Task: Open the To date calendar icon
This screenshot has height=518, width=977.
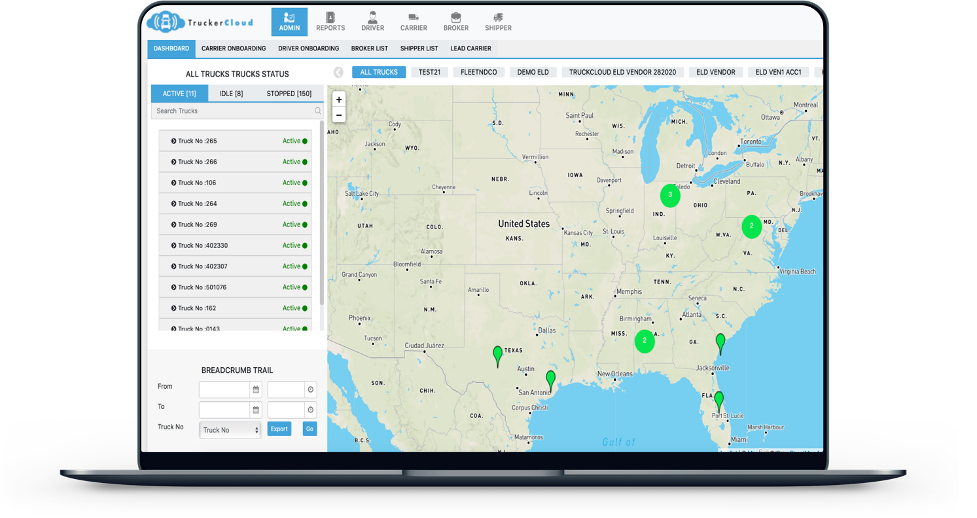Action: point(255,410)
